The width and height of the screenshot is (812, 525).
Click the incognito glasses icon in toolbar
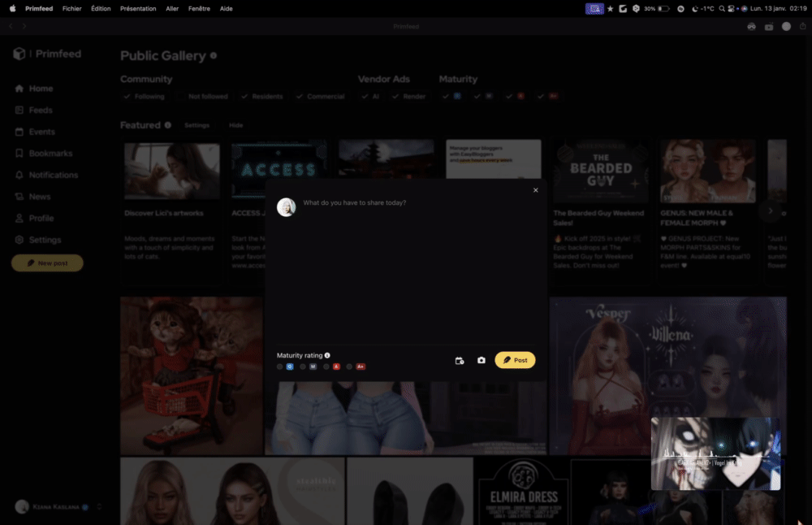coord(751,27)
